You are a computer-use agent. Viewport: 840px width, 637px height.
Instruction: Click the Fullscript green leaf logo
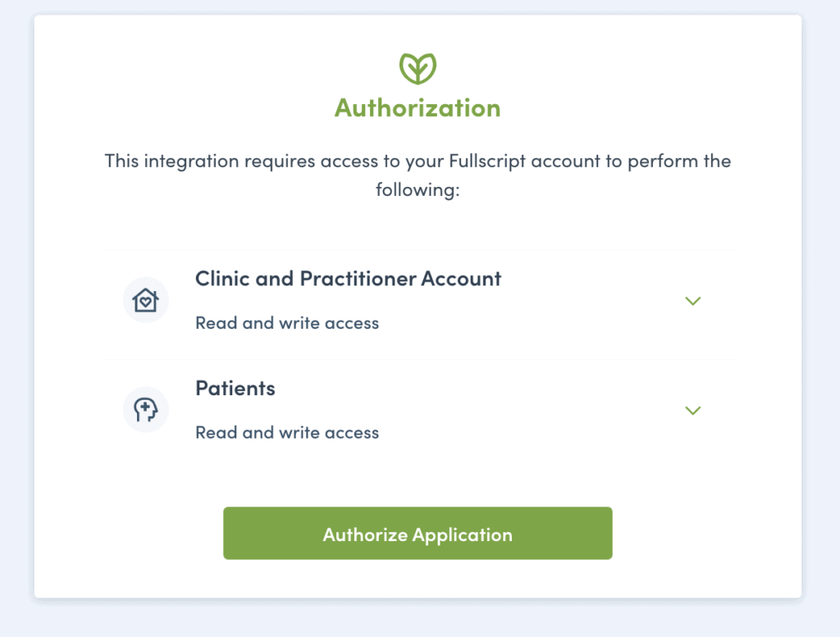click(418, 69)
